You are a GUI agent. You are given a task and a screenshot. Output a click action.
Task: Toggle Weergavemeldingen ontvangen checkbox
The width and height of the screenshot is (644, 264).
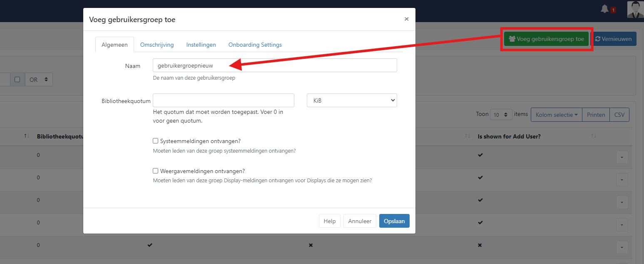coord(156,171)
